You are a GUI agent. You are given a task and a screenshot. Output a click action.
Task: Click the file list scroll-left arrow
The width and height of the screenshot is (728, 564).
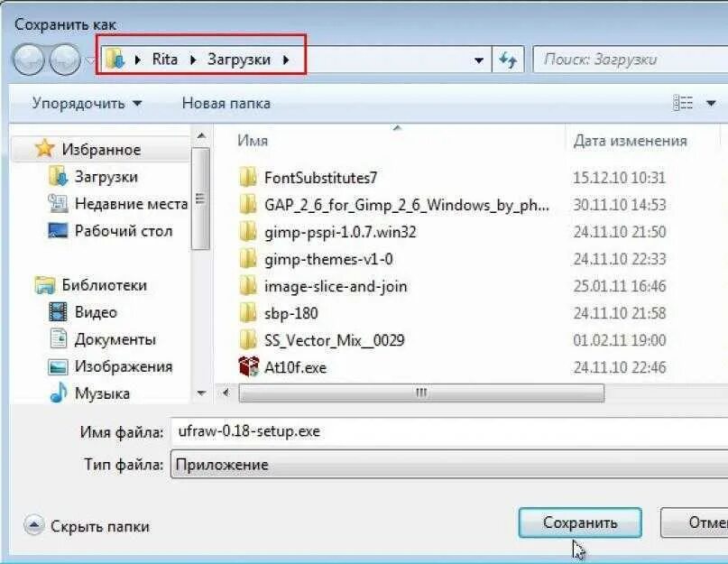tap(226, 393)
